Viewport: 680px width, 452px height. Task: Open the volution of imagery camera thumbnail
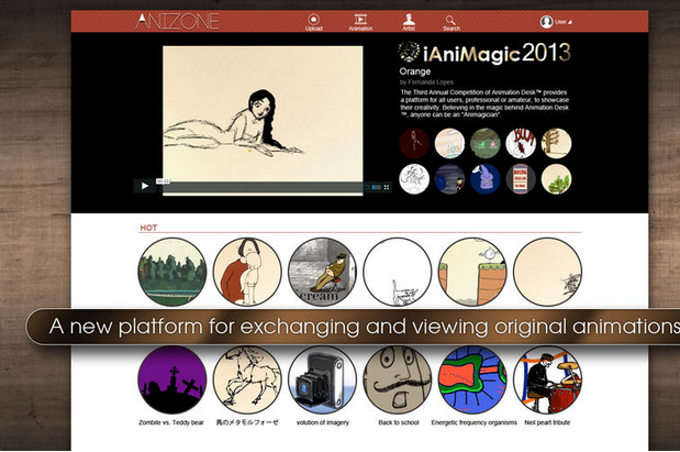(322, 380)
